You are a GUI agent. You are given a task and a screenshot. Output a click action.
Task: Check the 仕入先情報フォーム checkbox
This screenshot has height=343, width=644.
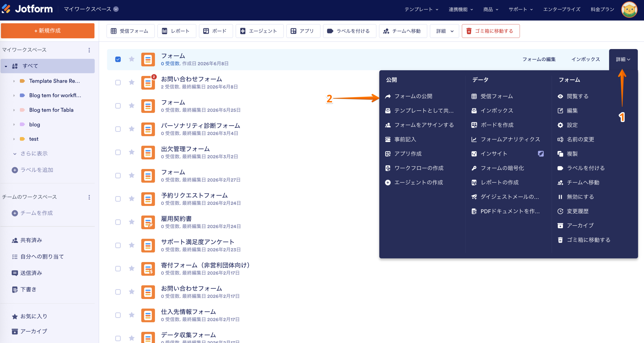coord(118,315)
